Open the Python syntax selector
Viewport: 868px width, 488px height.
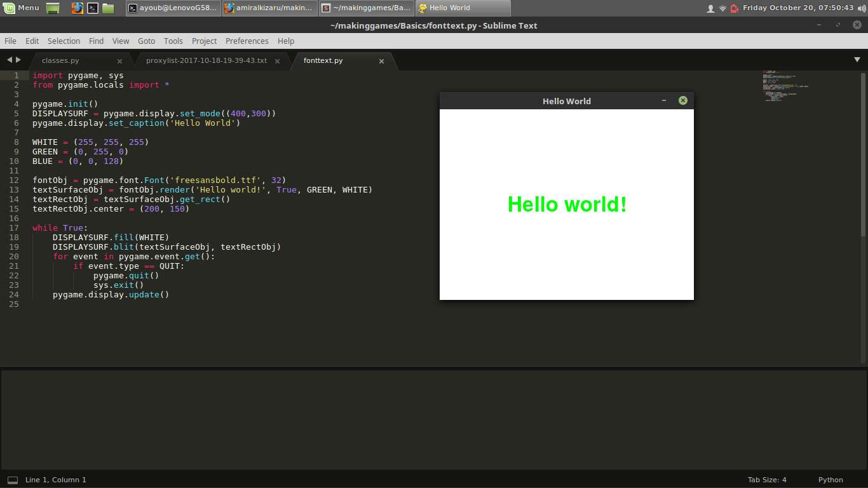[831, 480]
